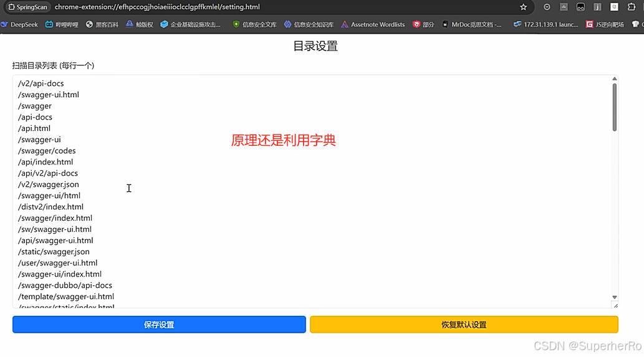644x357 pixels.
Task: Click the line /swagger-ui.html
Action: 49,95
